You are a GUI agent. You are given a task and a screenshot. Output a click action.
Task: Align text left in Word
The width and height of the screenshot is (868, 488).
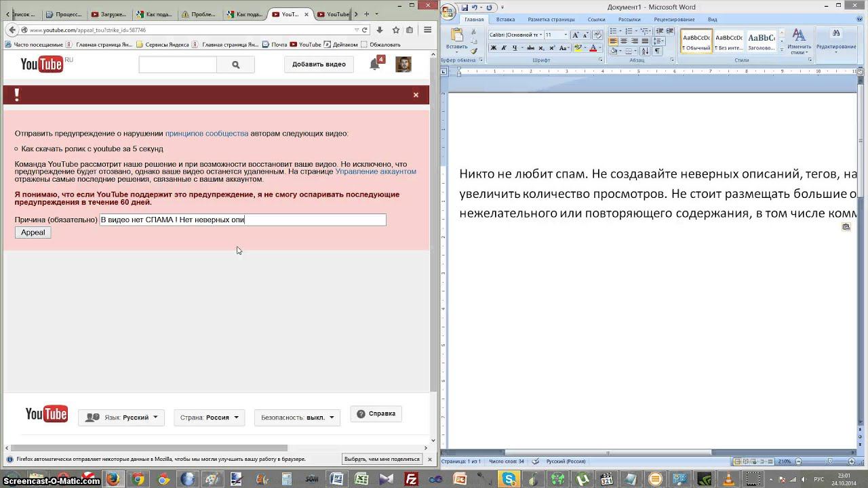pyautogui.click(x=613, y=41)
